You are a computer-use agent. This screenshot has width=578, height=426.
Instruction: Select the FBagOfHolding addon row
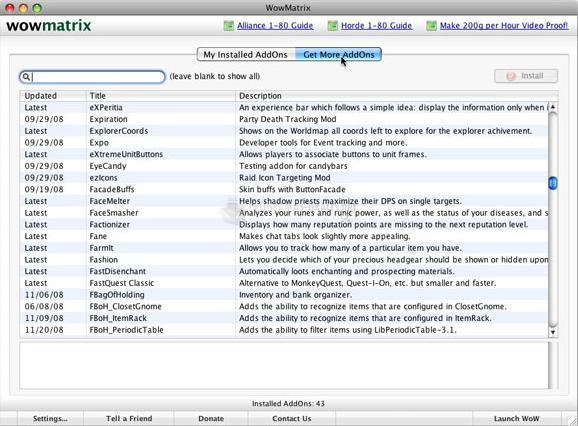(x=284, y=295)
